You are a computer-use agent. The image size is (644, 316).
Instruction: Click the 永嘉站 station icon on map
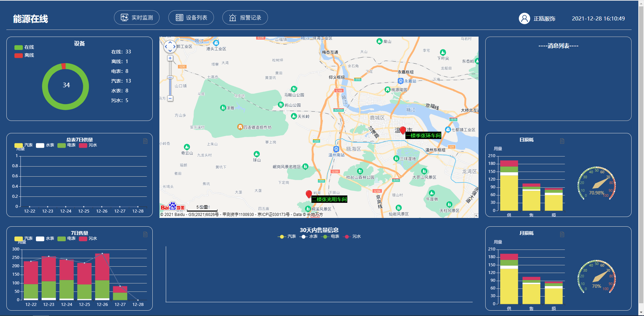[x=400, y=81]
